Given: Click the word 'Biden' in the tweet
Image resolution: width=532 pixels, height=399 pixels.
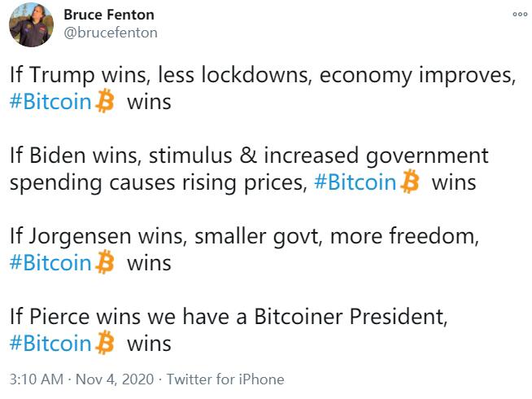Looking at the screenshot, I should [59, 156].
